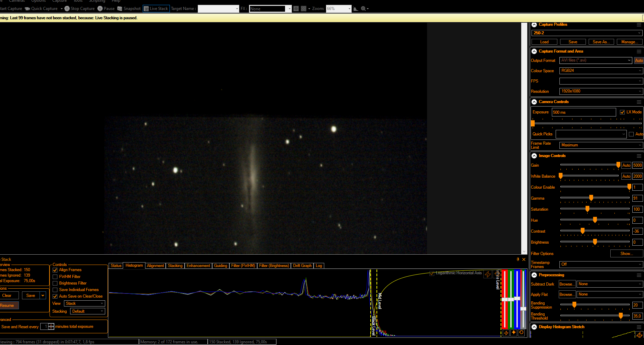Viewport: 644px width, 345px height.
Task: Toggle Logarithmic Horizontal Axis checkbox
Action: click(432, 273)
